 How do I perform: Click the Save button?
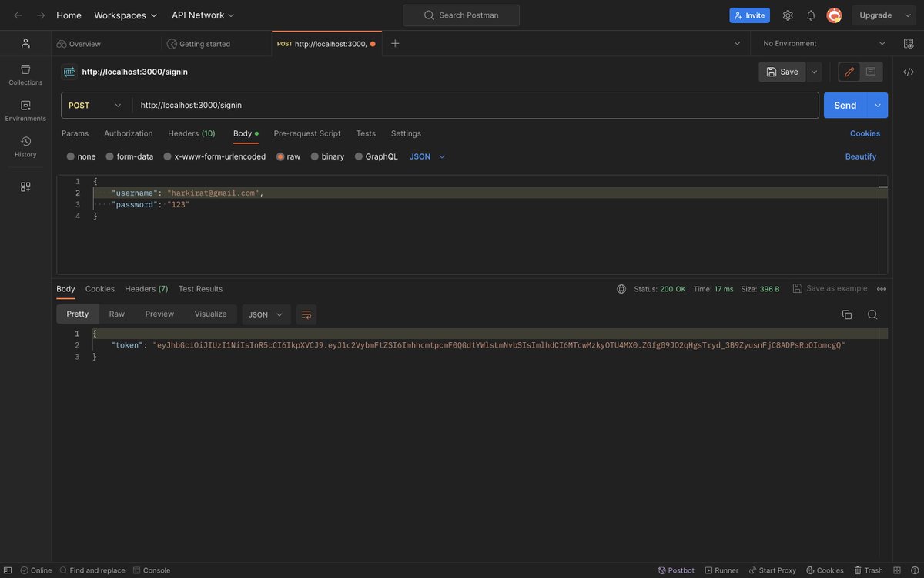(x=782, y=72)
